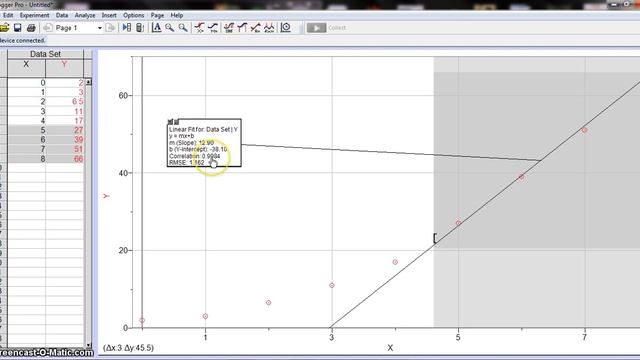Click the left bracket fit-range handle

(x=435, y=238)
